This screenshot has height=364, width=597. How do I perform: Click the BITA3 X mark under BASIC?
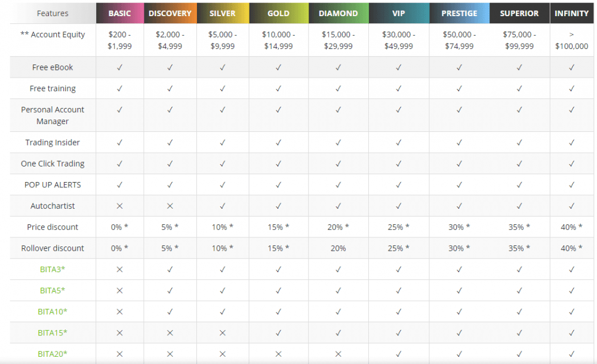click(x=119, y=270)
